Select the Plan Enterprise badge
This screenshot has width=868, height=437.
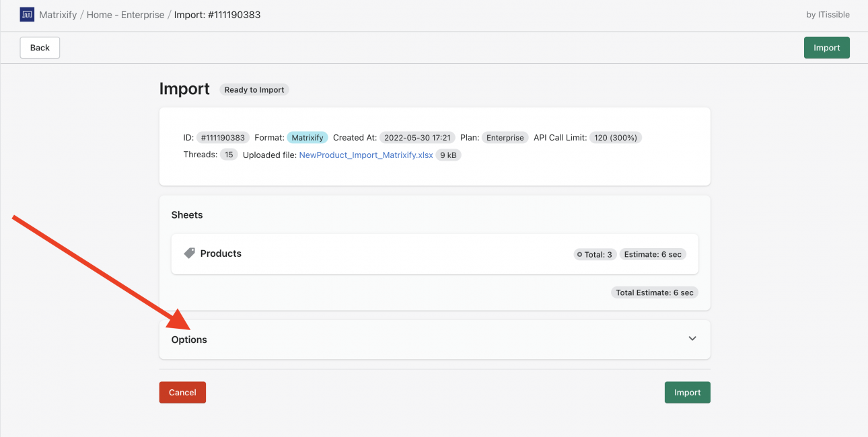tap(505, 137)
